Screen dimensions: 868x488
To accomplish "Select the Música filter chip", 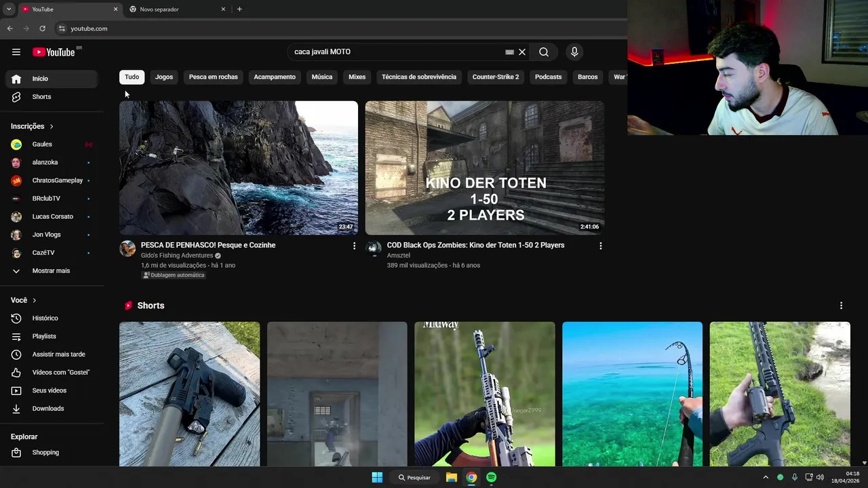I will 322,77.
